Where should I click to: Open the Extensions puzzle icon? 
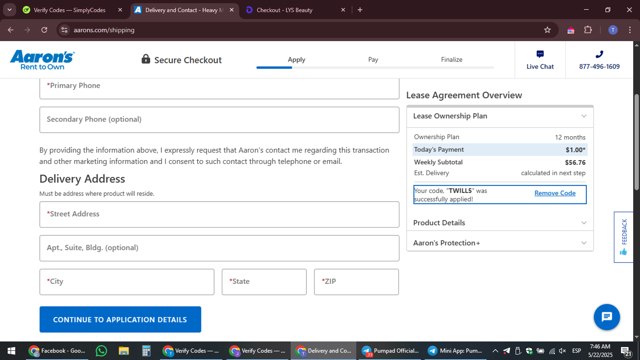coord(588,30)
